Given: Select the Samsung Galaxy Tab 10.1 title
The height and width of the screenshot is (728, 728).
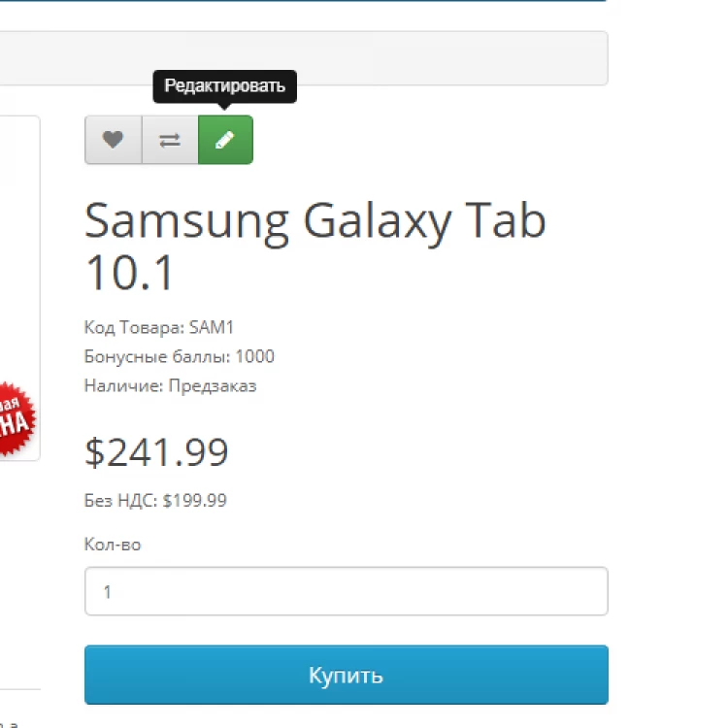Looking at the screenshot, I should tap(314, 246).
